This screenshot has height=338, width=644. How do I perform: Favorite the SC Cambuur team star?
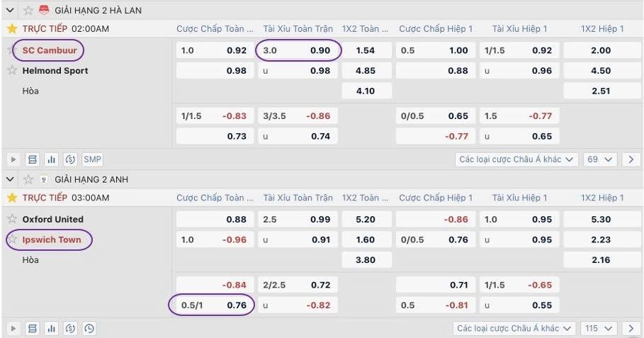tap(12, 50)
